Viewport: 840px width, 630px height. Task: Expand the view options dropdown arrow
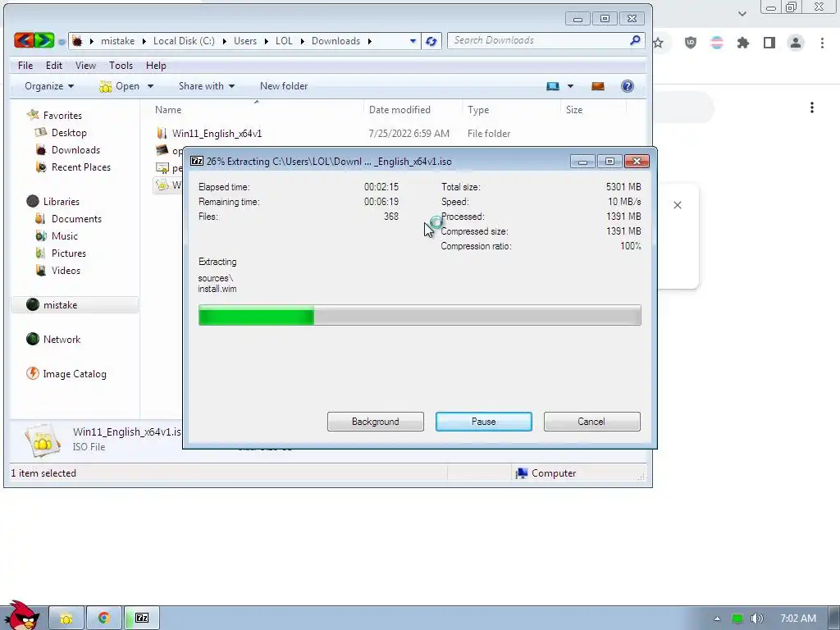pos(570,86)
